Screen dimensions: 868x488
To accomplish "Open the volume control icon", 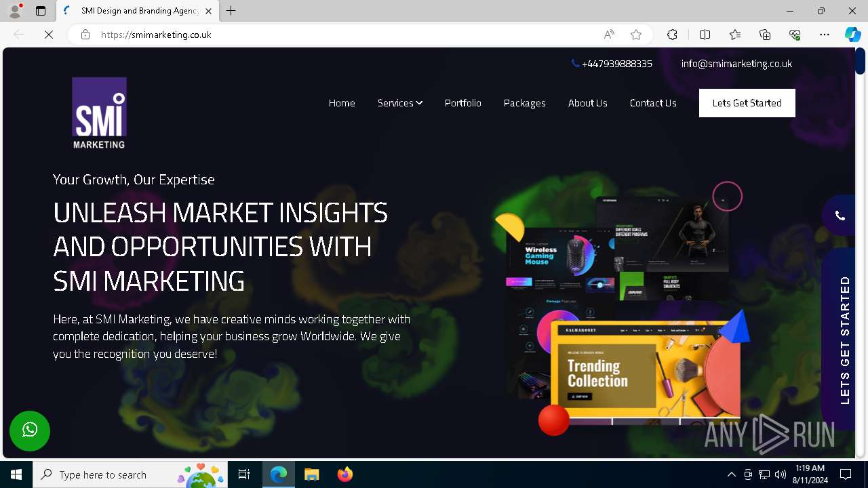I will (781, 474).
